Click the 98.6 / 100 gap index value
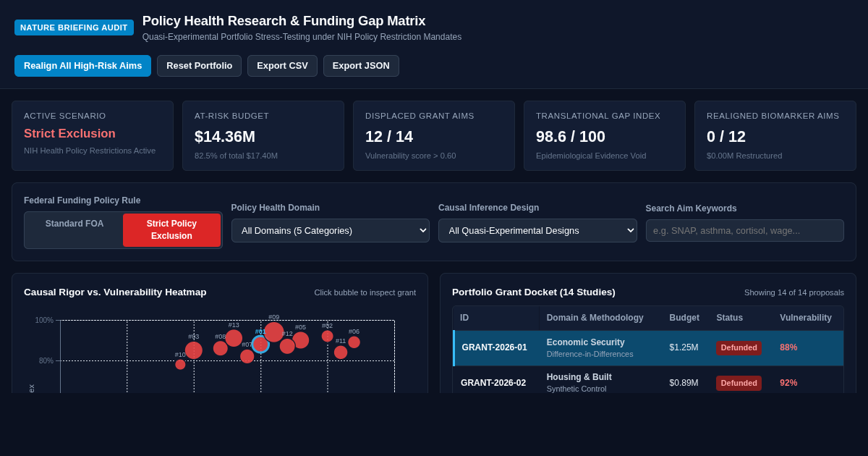868x456 pixels. [571, 137]
